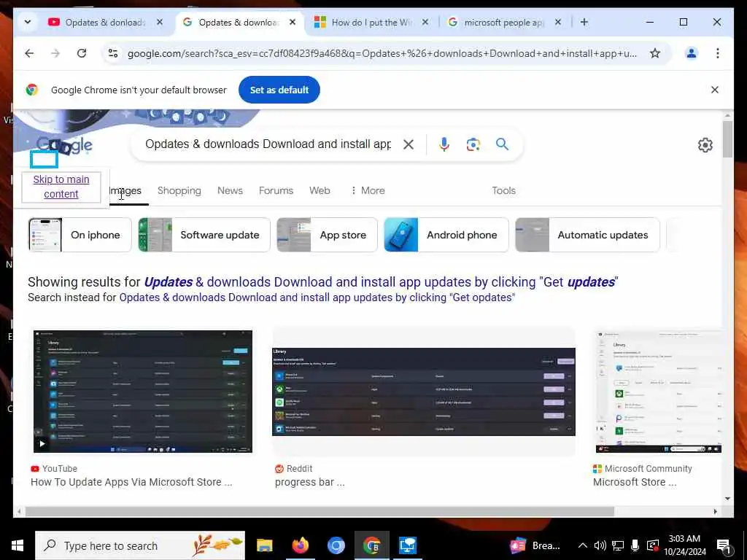The image size is (747, 560).
Task: Search instead for original 'Opdates' query
Action: 317,297
